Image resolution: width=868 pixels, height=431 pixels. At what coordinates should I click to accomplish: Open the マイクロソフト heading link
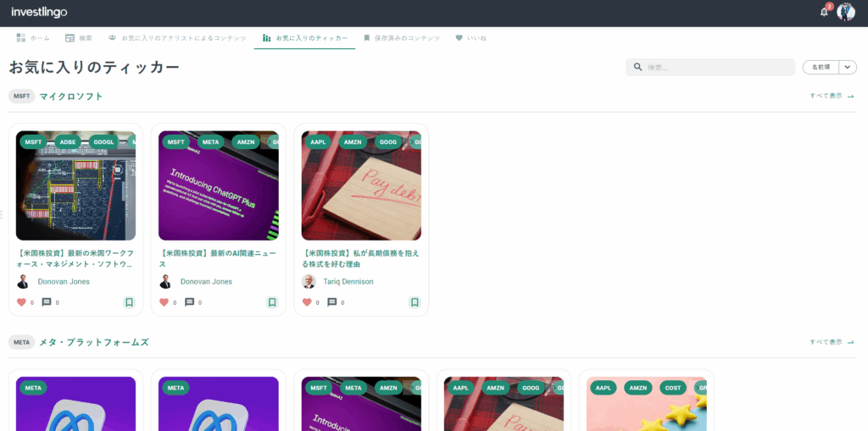click(71, 97)
